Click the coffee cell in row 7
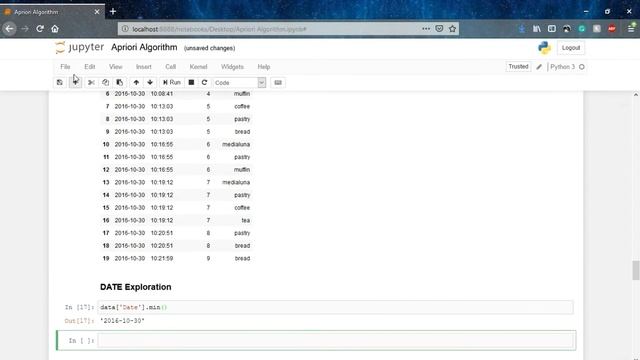The image size is (640, 360). (242, 107)
